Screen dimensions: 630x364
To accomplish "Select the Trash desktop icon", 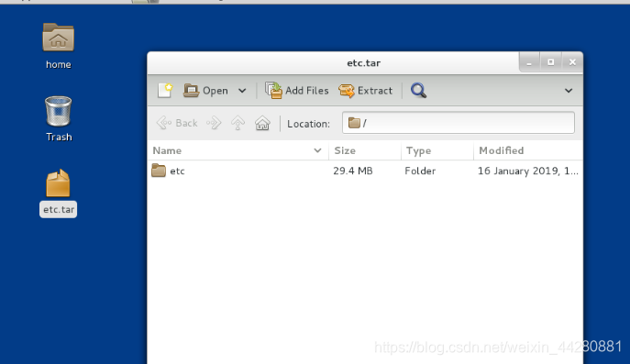I will point(59,119).
